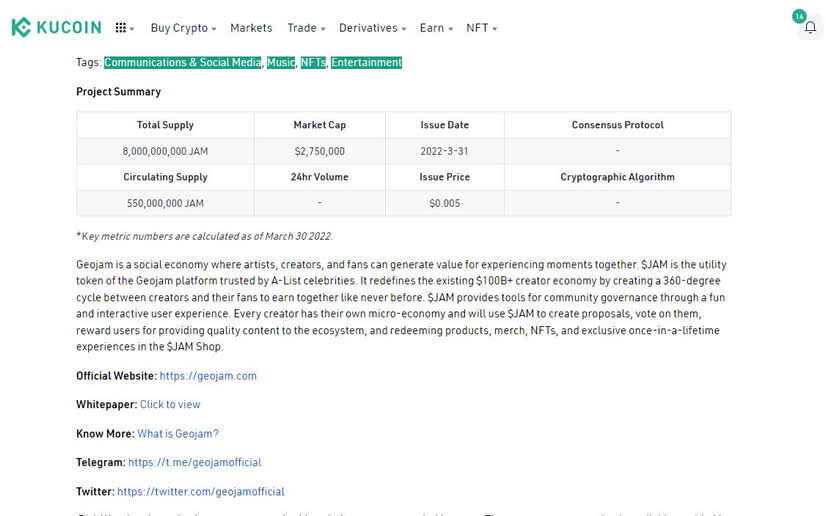The height and width of the screenshot is (516, 826).
Task: Click the 8,000,000,000 JAM cell
Action: [x=165, y=151]
